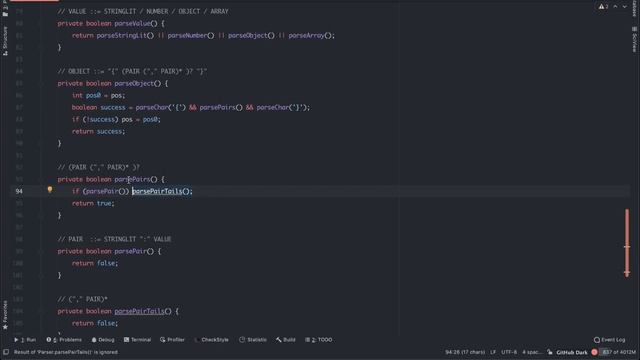This screenshot has width=640, height=360.
Task: Open the Event Log panel
Action: [x=609, y=340]
